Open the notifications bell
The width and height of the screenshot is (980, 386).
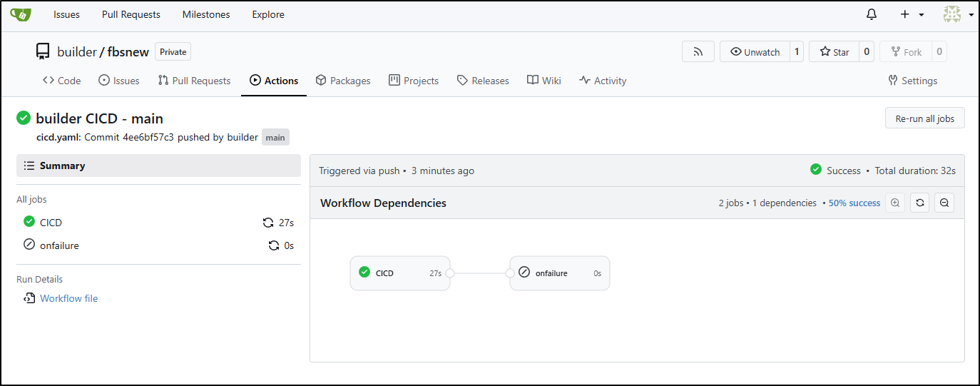pos(872,14)
